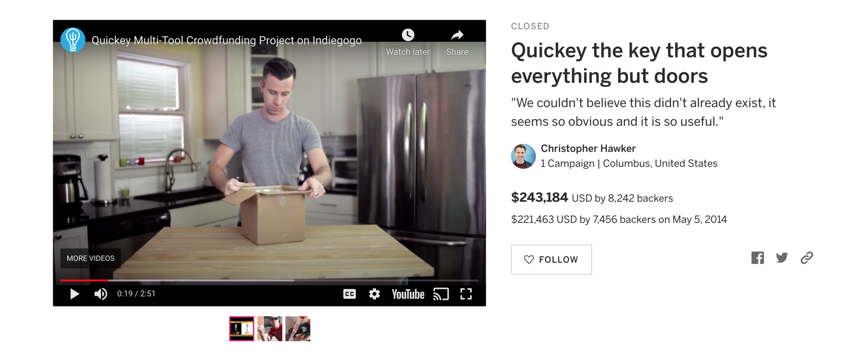Select the third gallery thumbnail
Screen dimensions: 868x358
point(298,329)
